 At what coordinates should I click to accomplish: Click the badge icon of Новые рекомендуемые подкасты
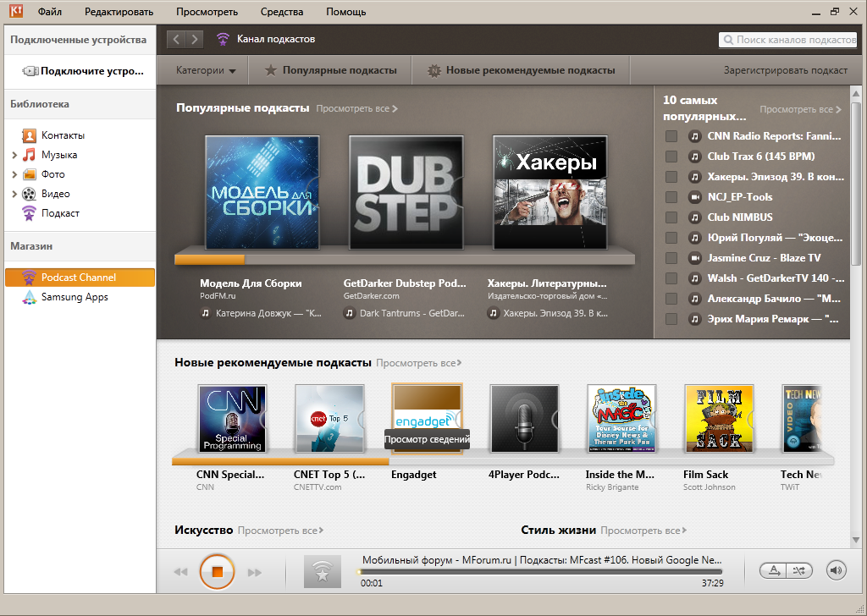click(x=434, y=71)
